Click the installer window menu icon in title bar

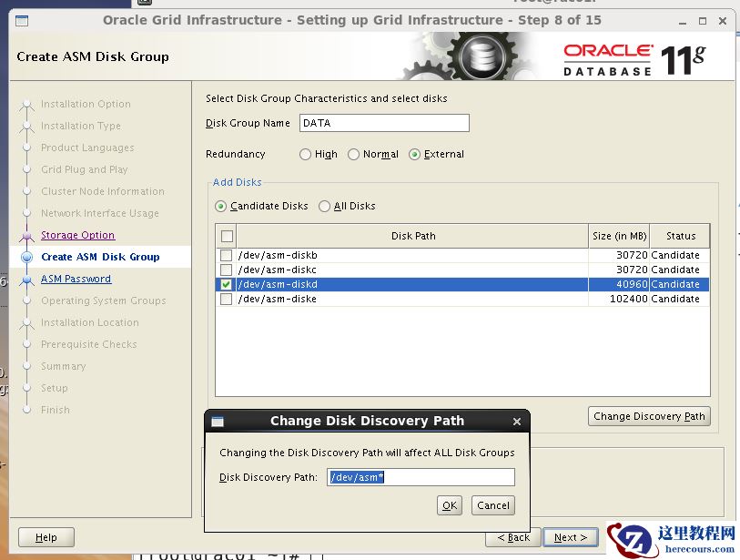[x=22, y=21]
